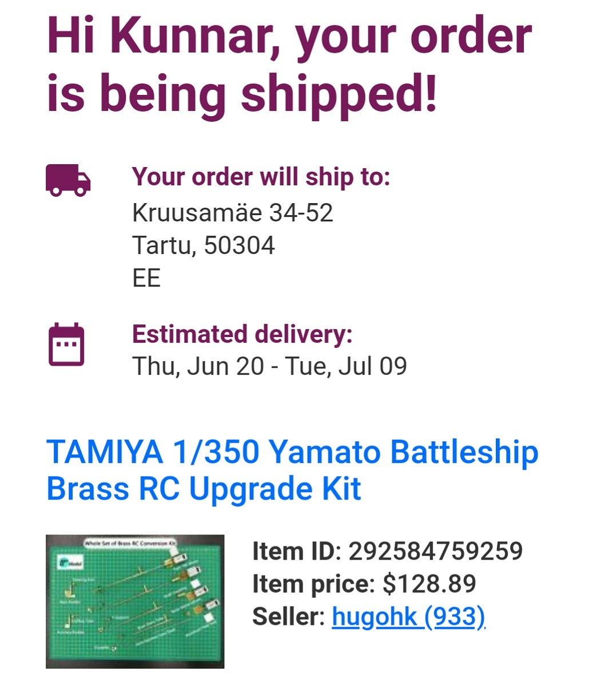Screen dimensions: 616x674
Task: Click the "is being shipped!" heading line
Action: 241,94
